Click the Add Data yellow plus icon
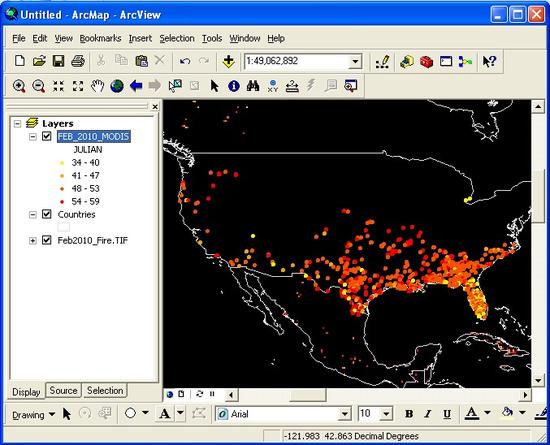This screenshot has width=550, height=445. [228, 61]
